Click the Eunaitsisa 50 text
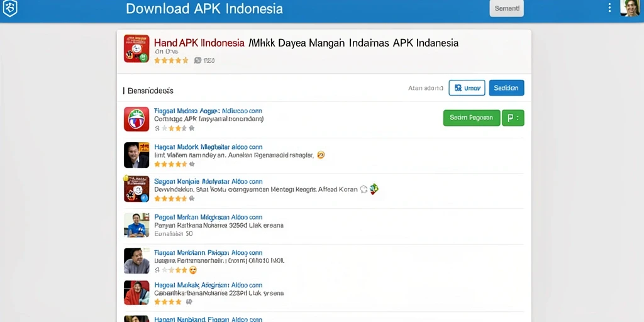The image size is (644, 322). tap(174, 234)
